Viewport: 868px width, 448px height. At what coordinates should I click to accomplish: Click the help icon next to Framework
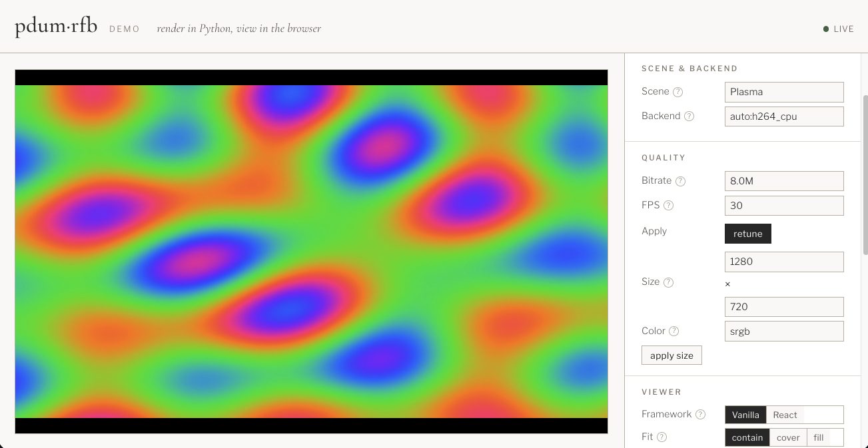point(701,414)
